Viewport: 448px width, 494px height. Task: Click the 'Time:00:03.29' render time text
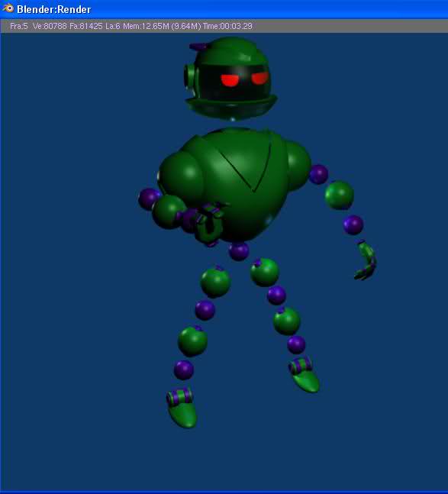(x=227, y=26)
